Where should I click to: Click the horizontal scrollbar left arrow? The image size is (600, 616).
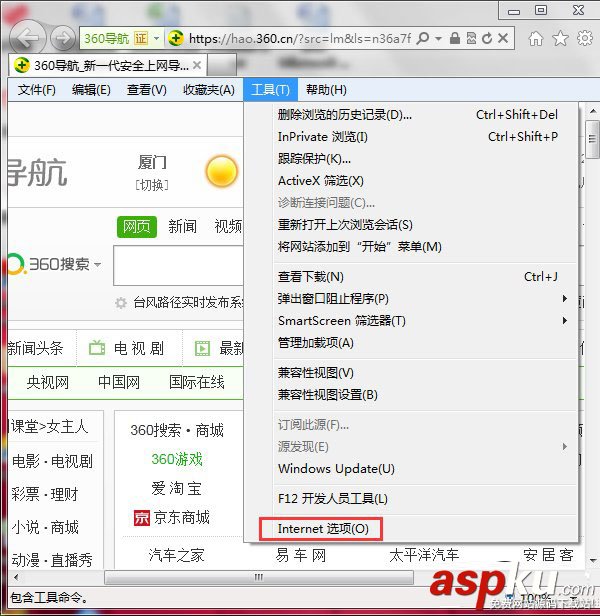(16, 578)
